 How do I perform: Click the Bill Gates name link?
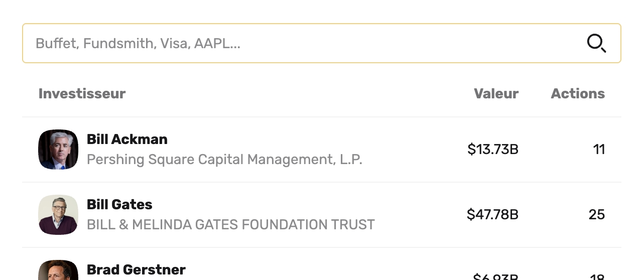tap(119, 205)
